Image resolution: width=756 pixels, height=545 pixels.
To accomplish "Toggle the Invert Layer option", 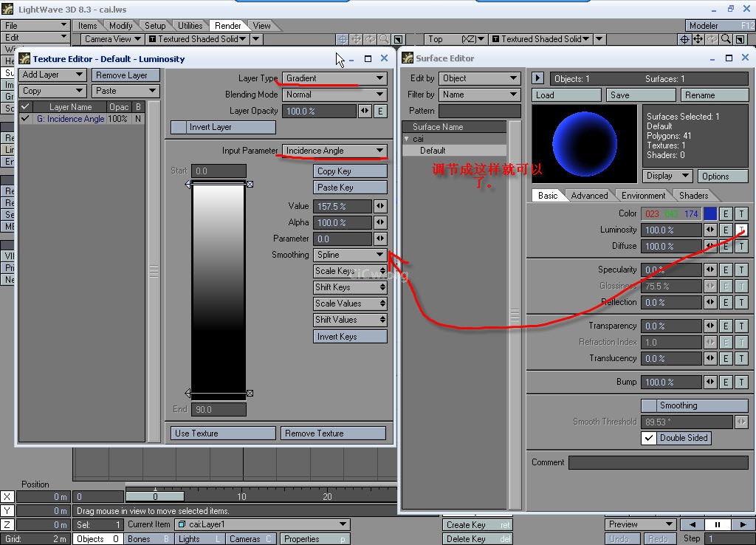I will [223, 127].
